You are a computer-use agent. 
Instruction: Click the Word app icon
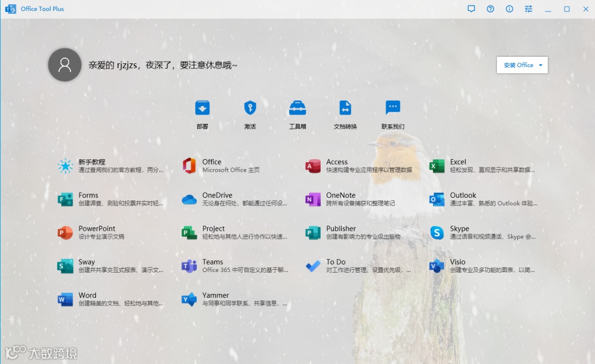[65, 299]
